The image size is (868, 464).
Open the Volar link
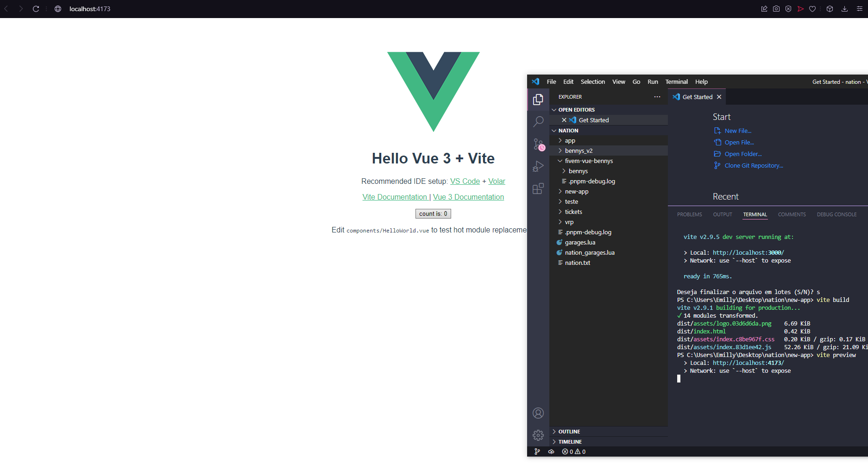[x=497, y=181]
